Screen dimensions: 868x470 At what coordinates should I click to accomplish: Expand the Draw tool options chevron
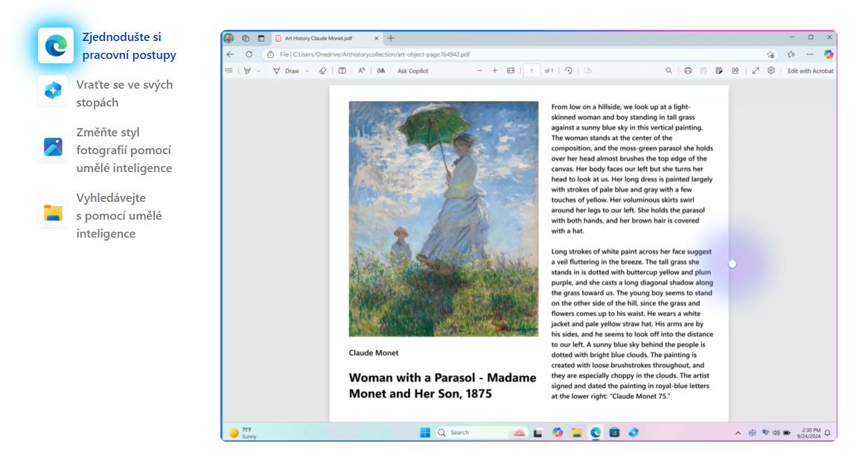(x=307, y=72)
